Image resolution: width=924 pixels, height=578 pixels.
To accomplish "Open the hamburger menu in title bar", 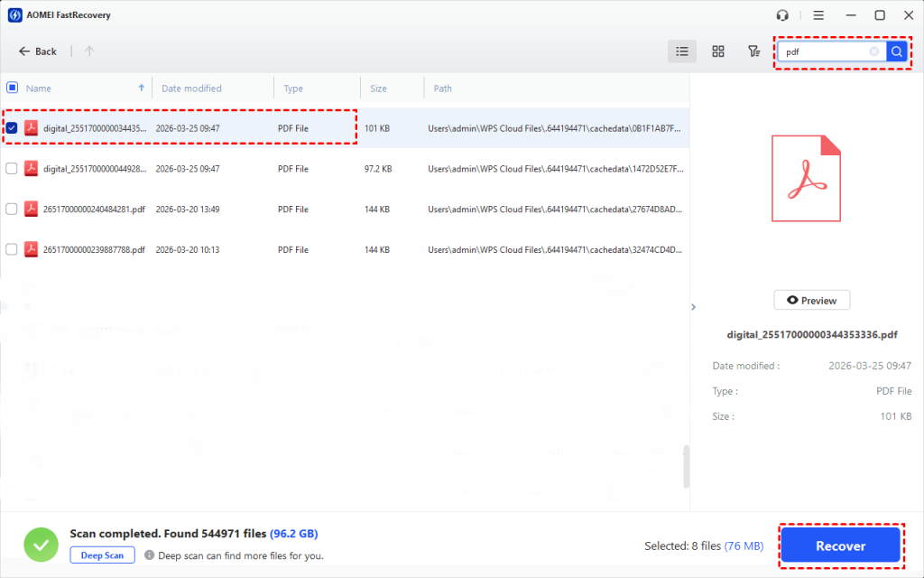I will [818, 15].
